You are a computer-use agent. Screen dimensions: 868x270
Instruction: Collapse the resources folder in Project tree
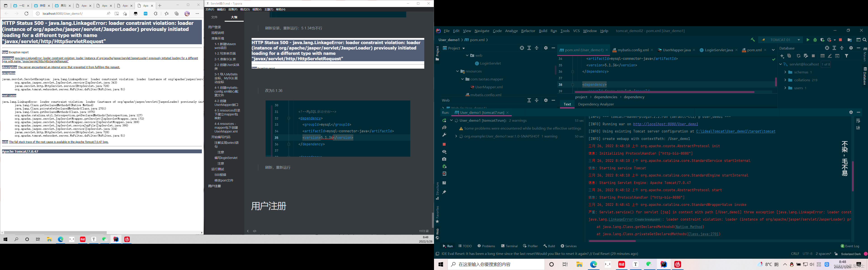click(x=457, y=71)
